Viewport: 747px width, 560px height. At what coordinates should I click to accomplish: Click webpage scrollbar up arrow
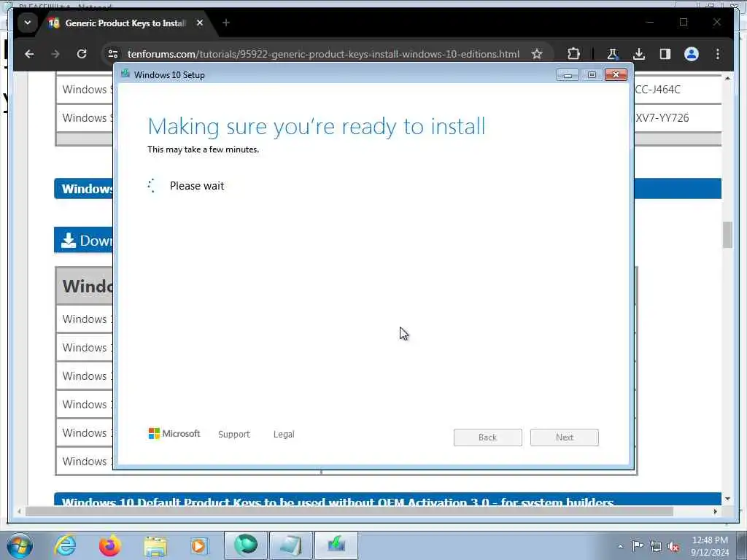click(727, 78)
